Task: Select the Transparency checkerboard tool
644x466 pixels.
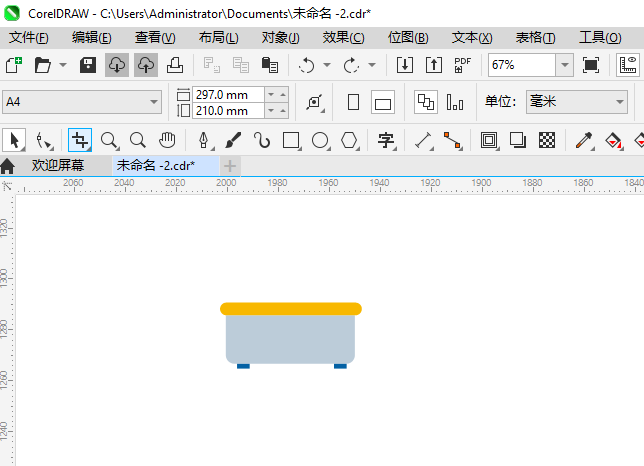Action: click(x=547, y=140)
